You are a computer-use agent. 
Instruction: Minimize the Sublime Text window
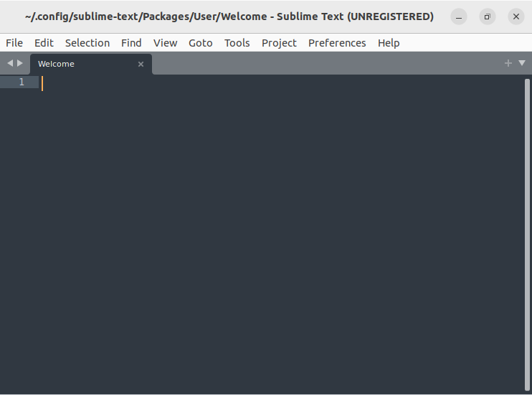pos(459,16)
